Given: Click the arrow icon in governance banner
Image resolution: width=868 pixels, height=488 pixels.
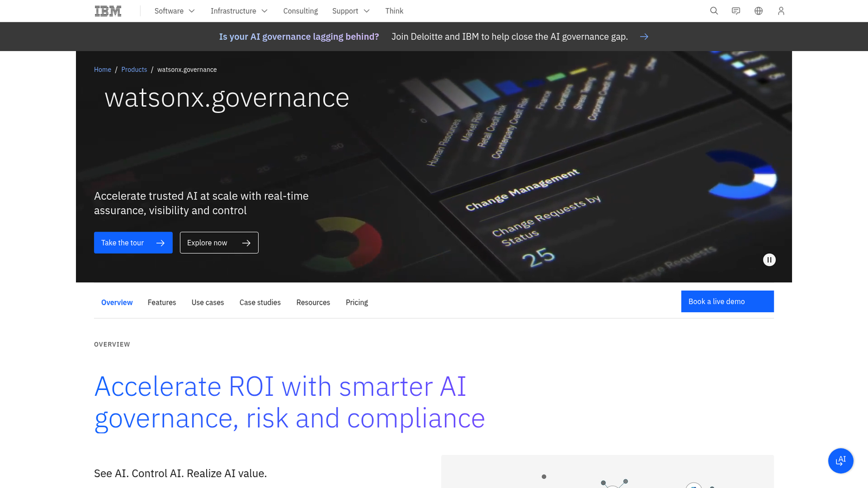Looking at the screenshot, I should pyautogui.click(x=644, y=36).
